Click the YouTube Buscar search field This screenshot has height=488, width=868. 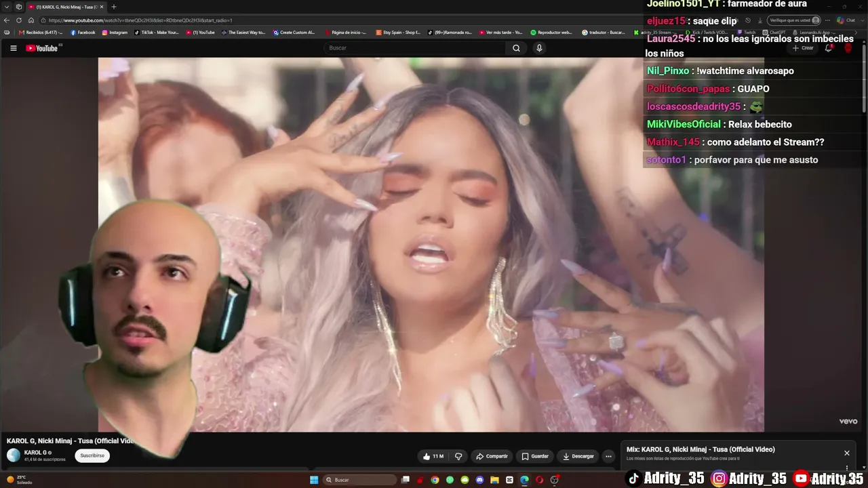(414, 48)
